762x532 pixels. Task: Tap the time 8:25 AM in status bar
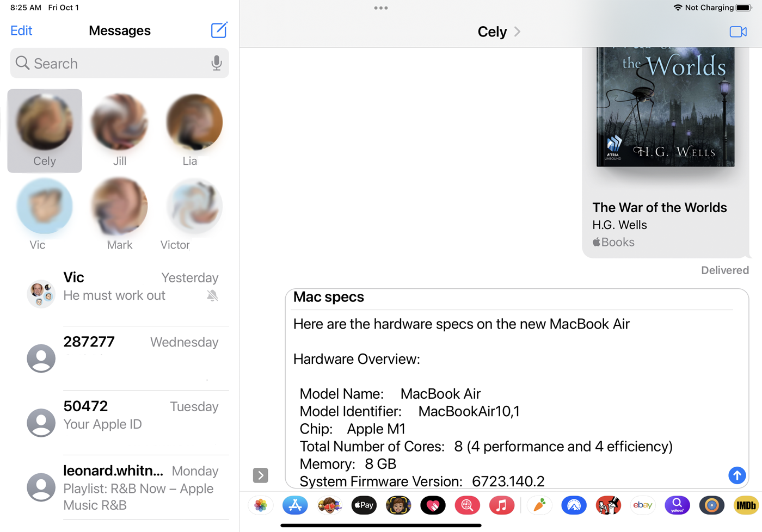click(x=26, y=8)
